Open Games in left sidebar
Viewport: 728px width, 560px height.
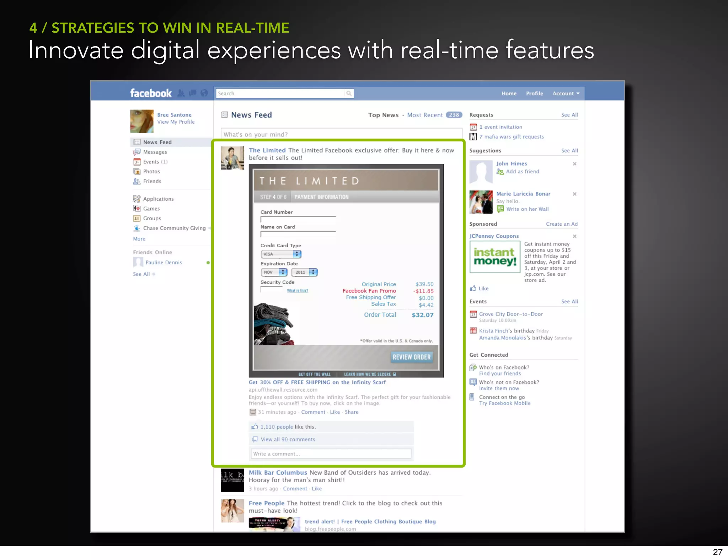[151, 209]
